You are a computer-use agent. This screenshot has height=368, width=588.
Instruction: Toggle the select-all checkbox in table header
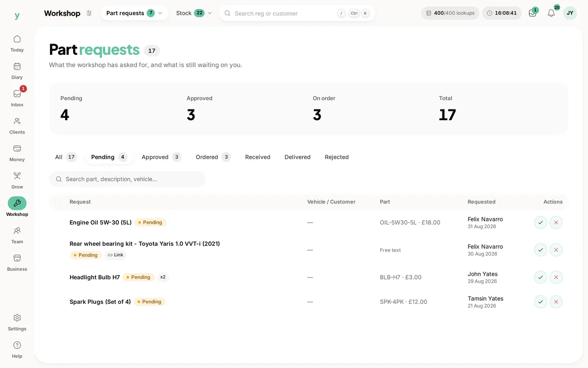click(x=59, y=202)
